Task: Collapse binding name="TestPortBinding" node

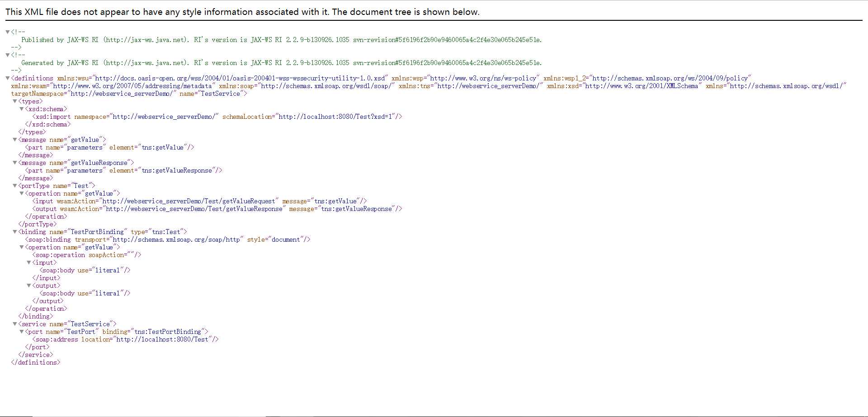Action: tap(15, 232)
